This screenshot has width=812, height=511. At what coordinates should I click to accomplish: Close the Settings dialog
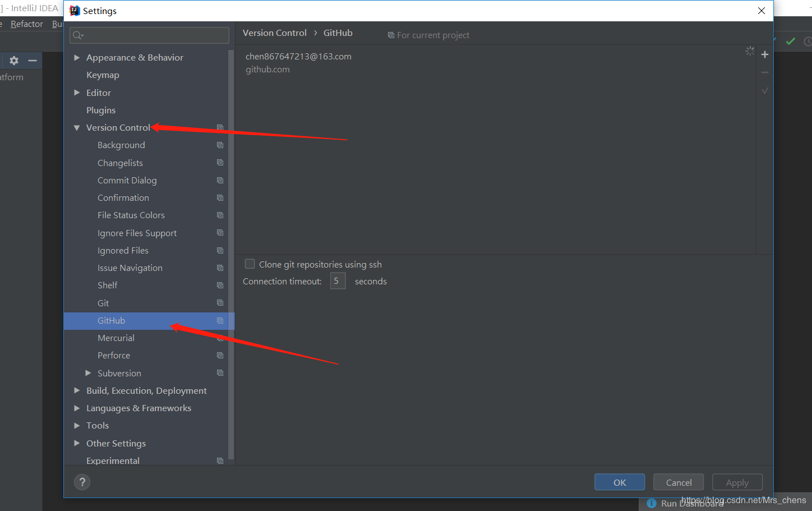761,11
